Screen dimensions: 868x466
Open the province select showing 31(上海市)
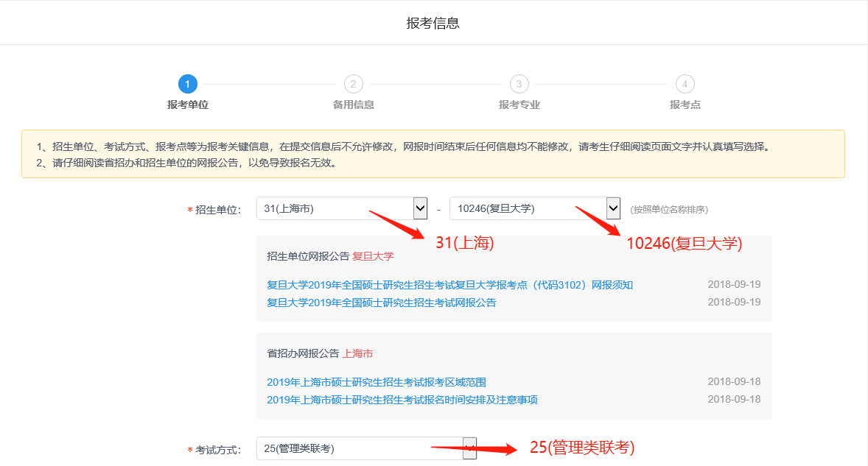click(x=335, y=208)
